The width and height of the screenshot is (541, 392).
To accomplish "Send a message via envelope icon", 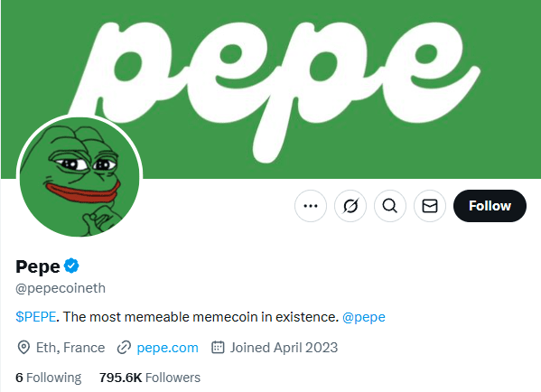I will (x=430, y=206).
